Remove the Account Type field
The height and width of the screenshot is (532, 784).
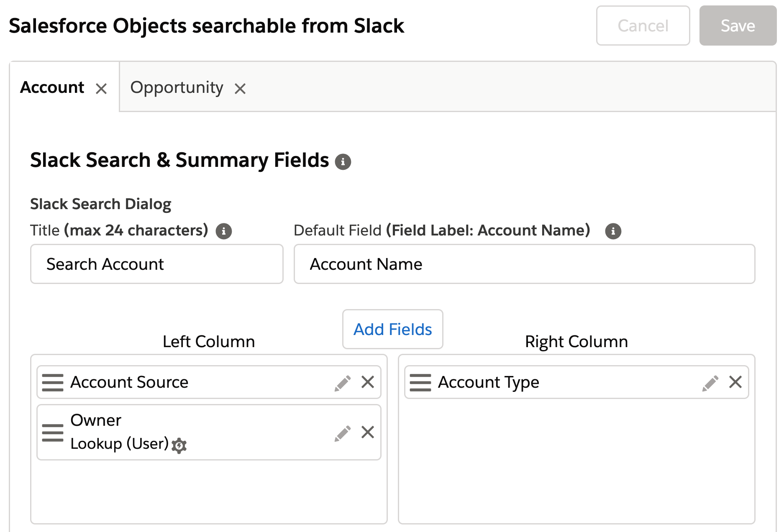[735, 382]
